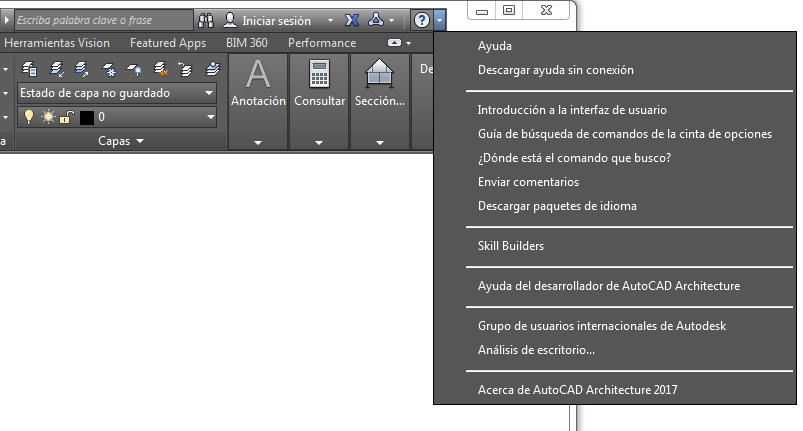This screenshot has width=803, height=431.
Task: Click the blue layers with sphere icon
Action: pyautogui.click(x=212, y=69)
